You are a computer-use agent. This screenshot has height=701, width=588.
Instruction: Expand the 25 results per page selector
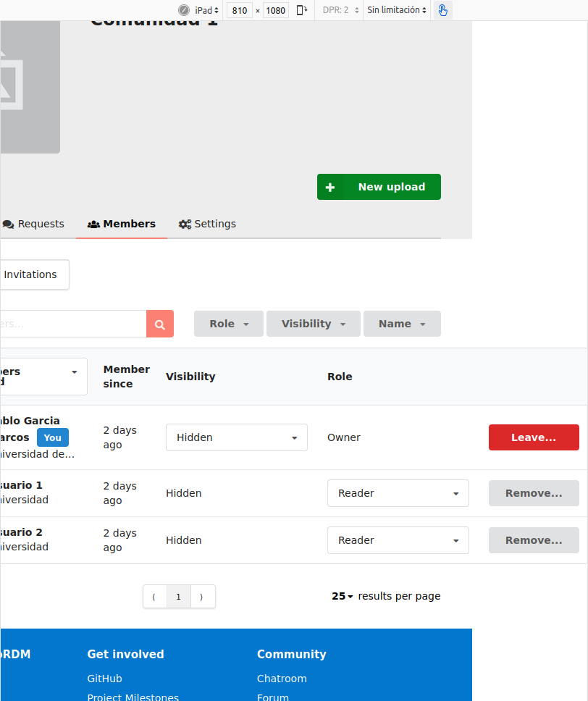[341, 596]
